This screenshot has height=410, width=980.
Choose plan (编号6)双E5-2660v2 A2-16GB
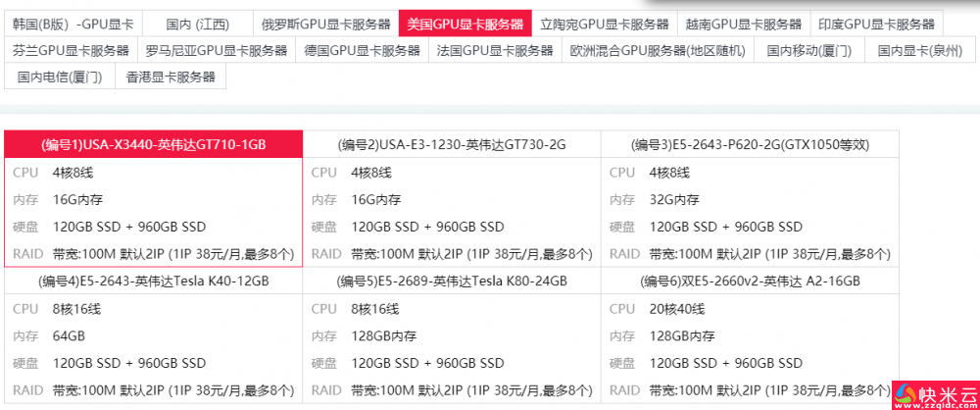(x=750, y=282)
